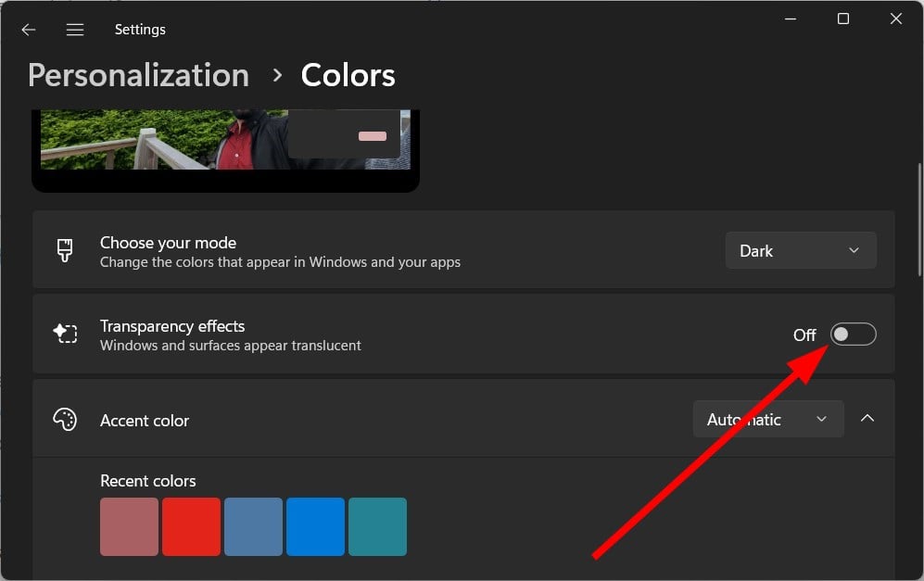924x581 pixels.
Task: Collapse the Accent color section chevron
Action: click(x=867, y=419)
